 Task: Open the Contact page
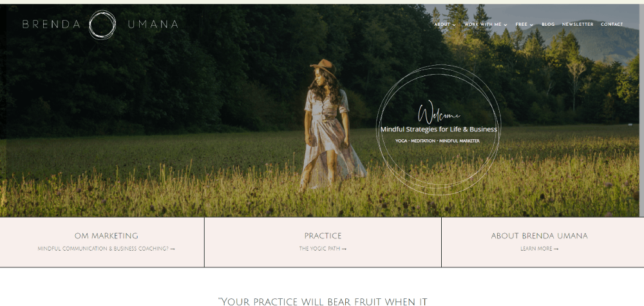coord(612,24)
